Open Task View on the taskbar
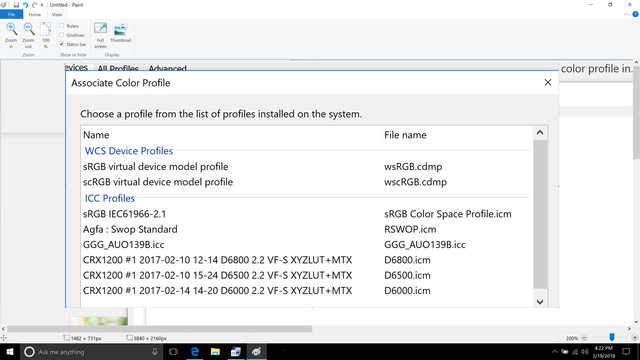Image resolution: width=640 pixels, height=360 pixels. [x=173, y=352]
